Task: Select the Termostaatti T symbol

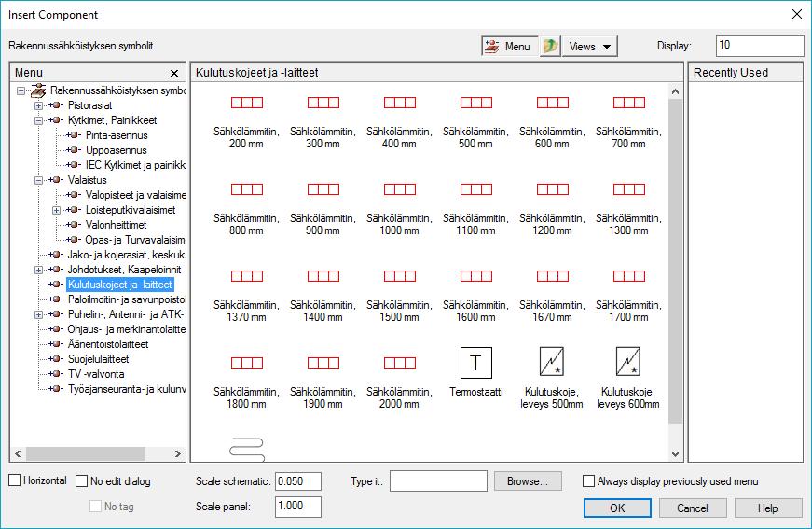Action: tap(475, 363)
